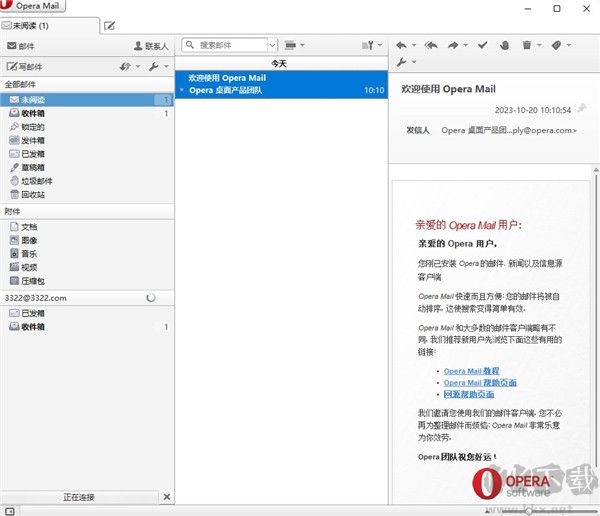Cancel the 正在连接 status with X

click(167, 497)
